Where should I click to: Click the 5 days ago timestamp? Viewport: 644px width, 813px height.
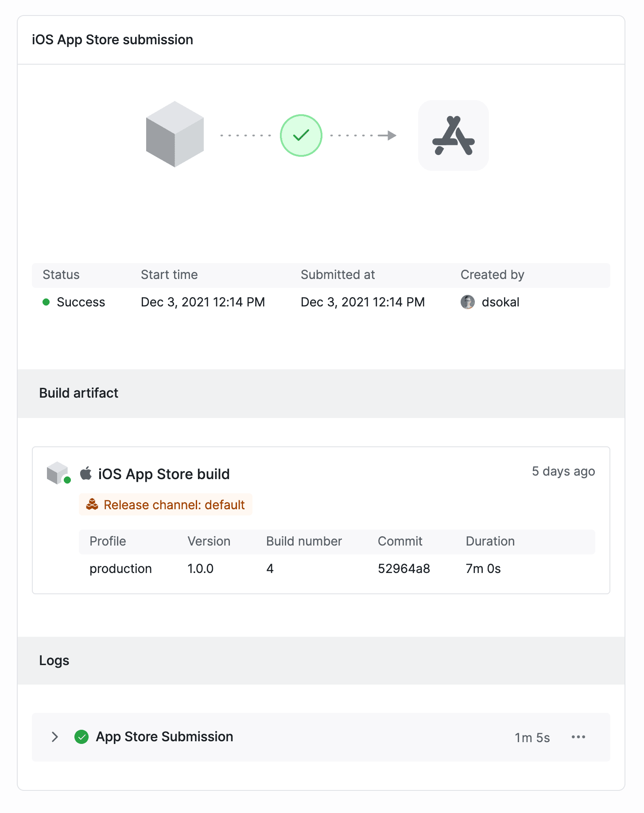pos(563,471)
